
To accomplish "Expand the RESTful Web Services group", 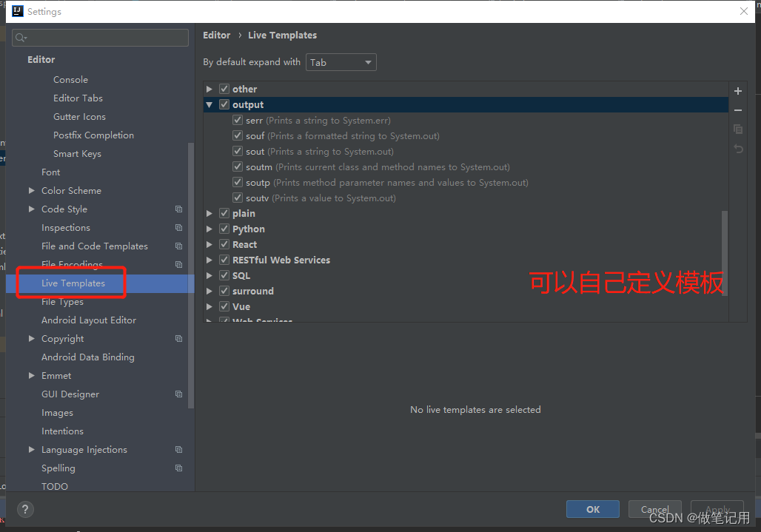I will tap(209, 260).
